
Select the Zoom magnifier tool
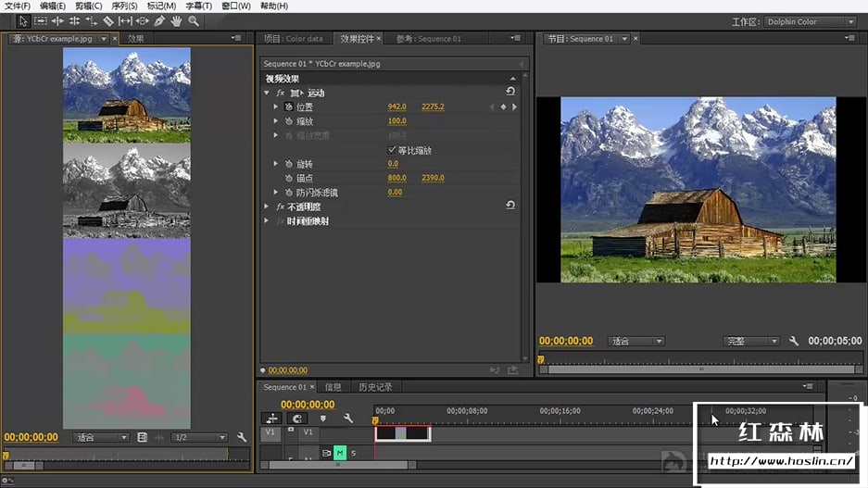(194, 21)
